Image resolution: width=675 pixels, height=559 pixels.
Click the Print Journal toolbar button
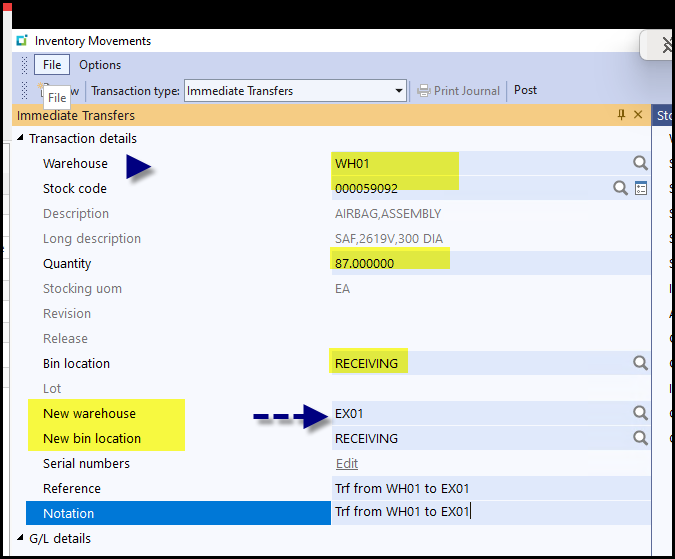point(459,91)
